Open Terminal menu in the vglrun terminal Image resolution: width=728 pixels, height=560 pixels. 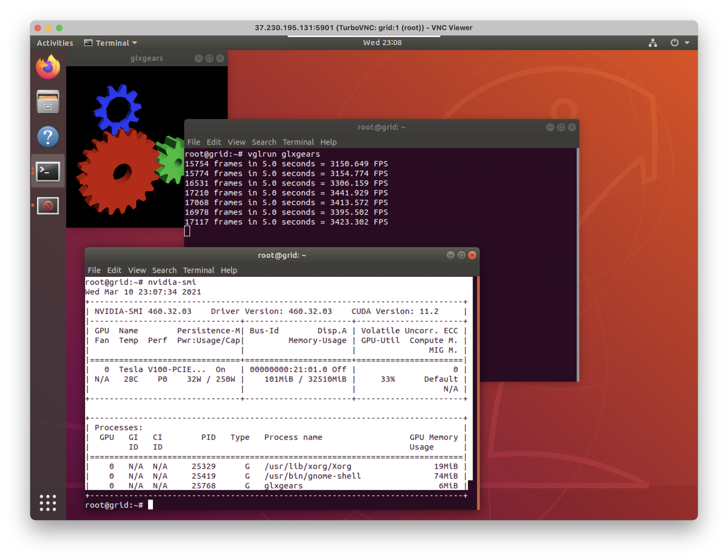[x=298, y=142]
